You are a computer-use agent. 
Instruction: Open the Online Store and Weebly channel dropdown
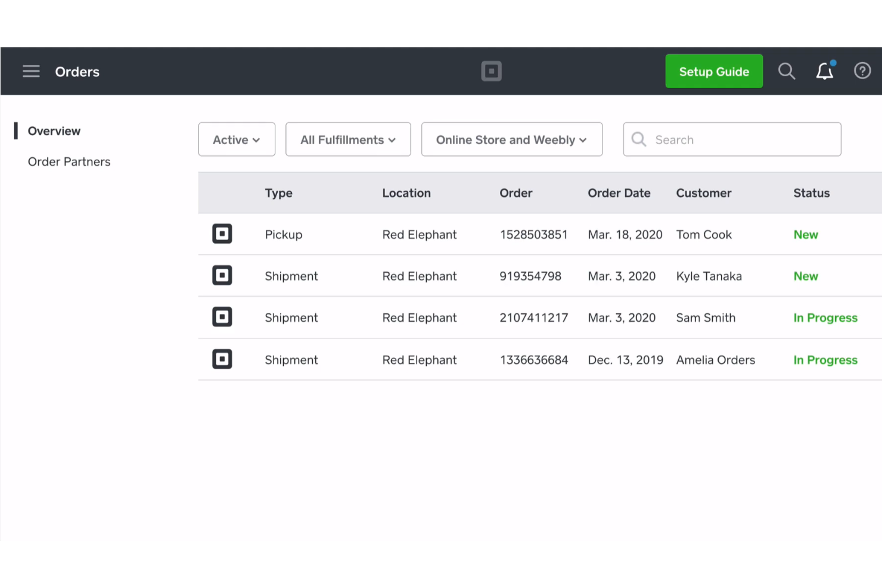coord(511,139)
